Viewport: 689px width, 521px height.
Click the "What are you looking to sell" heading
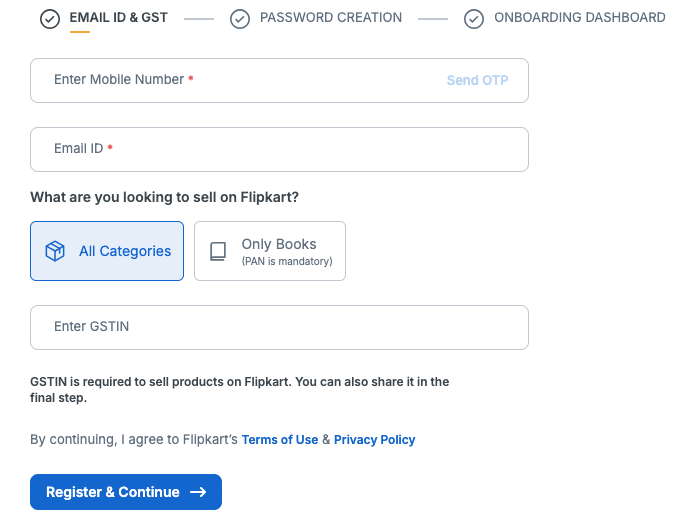(165, 197)
